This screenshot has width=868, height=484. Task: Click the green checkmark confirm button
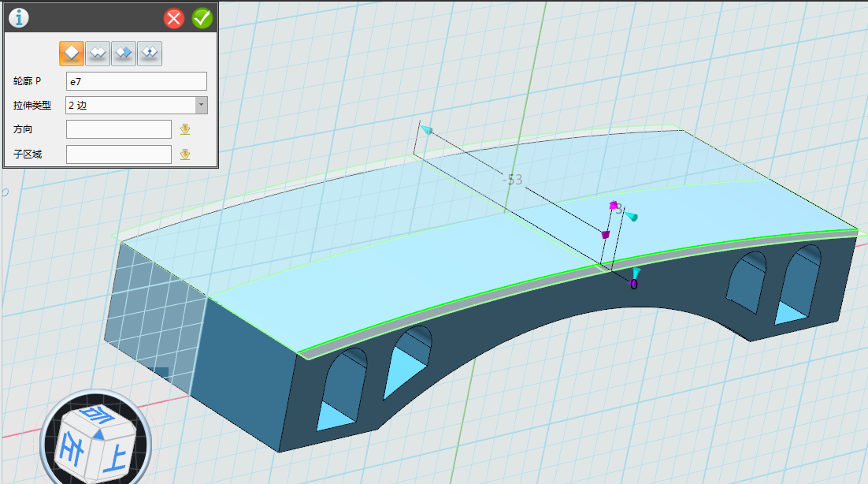point(202,18)
